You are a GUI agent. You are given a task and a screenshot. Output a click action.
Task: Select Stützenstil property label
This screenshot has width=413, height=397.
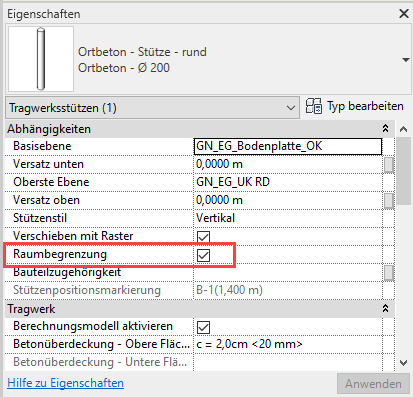pos(40,218)
